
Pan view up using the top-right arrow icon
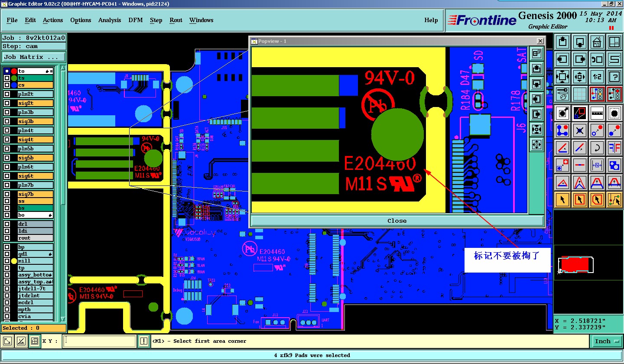(x=562, y=42)
